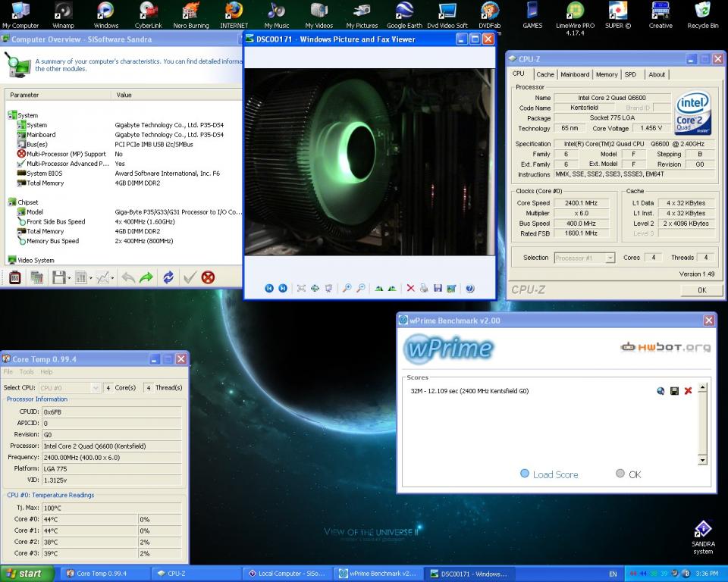Open the bar chart icon dropdown arrow

pyautogui.click(x=91, y=278)
